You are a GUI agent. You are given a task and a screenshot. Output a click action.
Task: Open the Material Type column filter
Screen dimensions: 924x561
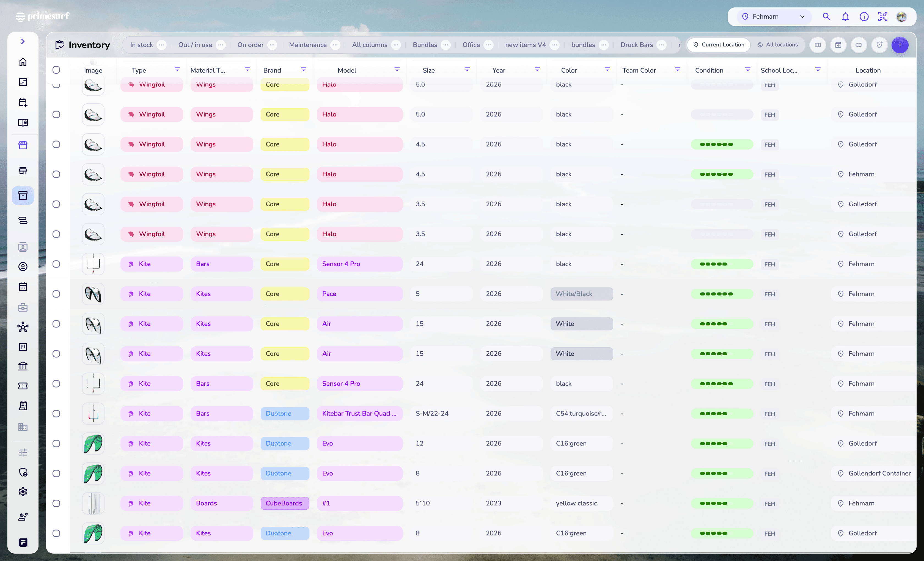(248, 69)
